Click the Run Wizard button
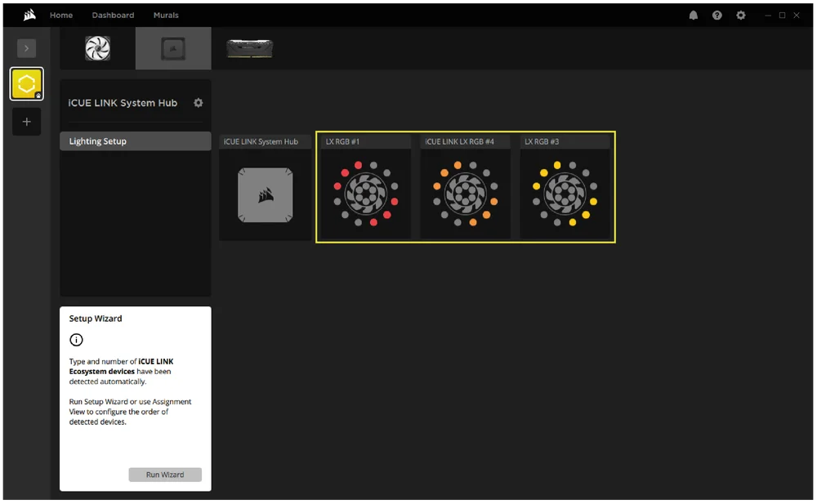 point(165,475)
